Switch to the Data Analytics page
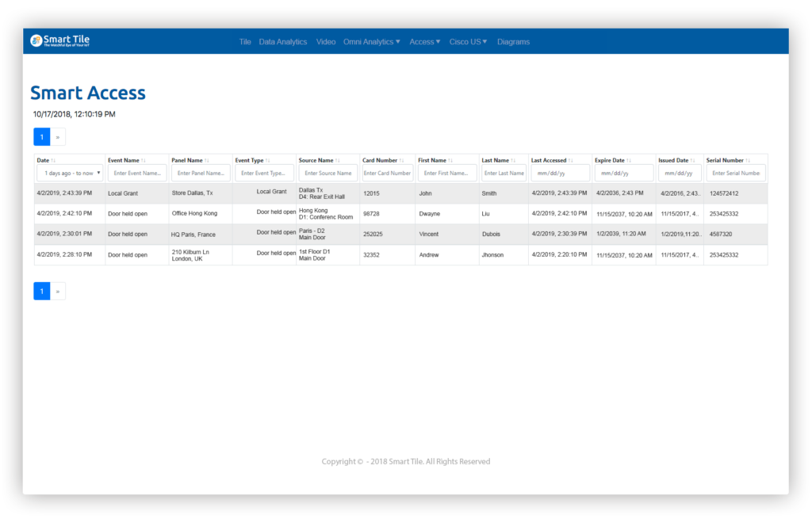Screen dimensions: 812x530 click(283, 41)
